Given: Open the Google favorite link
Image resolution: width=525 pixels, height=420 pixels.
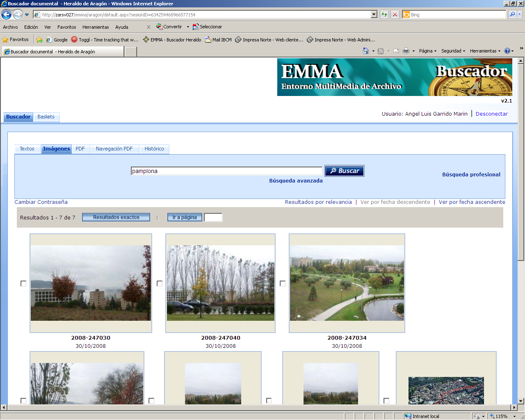Looking at the screenshot, I should (x=57, y=40).
